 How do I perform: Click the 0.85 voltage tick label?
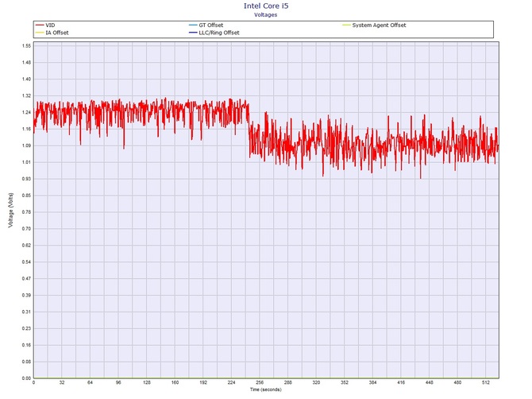click(26, 196)
